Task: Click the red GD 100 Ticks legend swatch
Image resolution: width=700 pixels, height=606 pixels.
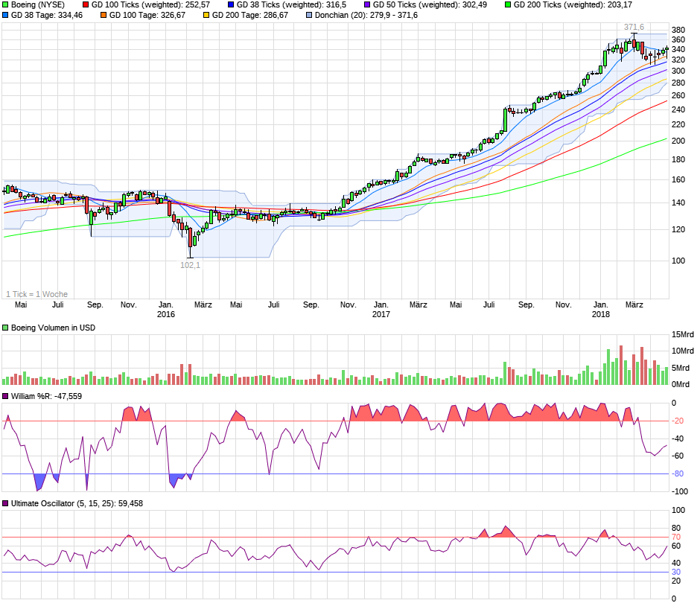Action: 86,5
